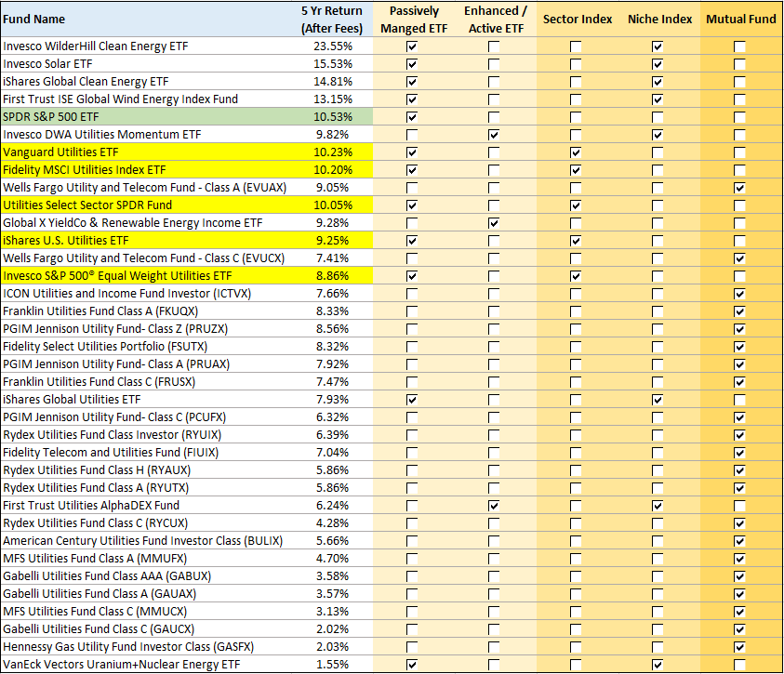Select Fidelity Telecom and Utilities Fund (FIUIX)
The height and width of the screenshot is (674, 784).
pyautogui.click(x=147, y=453)
